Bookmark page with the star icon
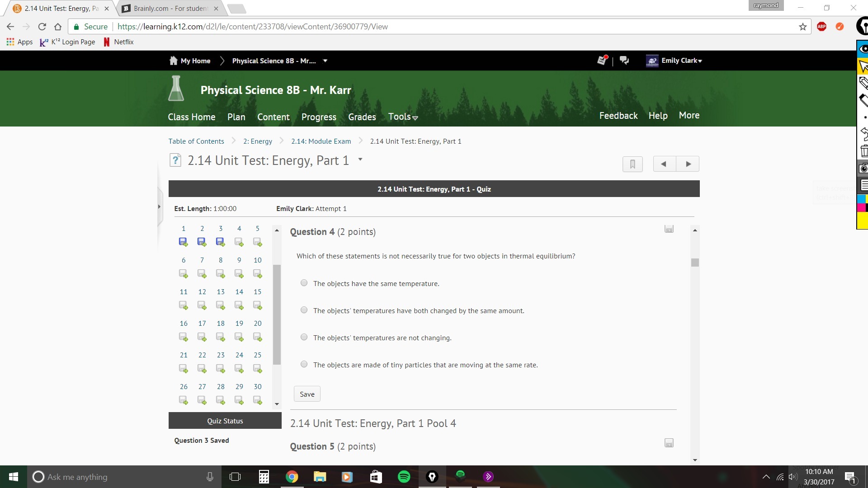 coord(803,27)
